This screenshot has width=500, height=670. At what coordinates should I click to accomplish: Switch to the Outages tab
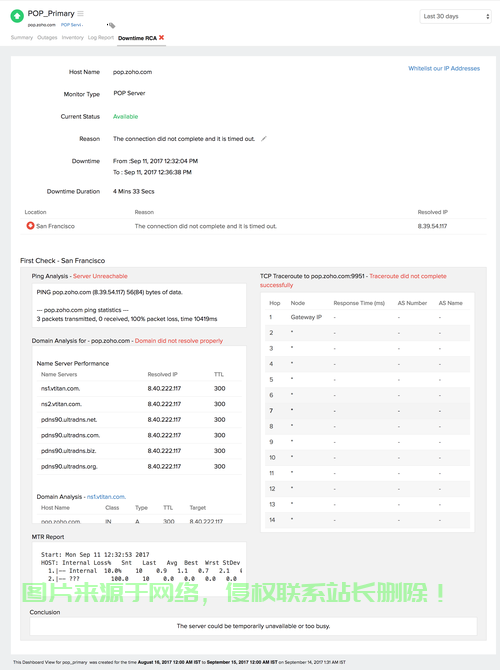coord(47,38)
